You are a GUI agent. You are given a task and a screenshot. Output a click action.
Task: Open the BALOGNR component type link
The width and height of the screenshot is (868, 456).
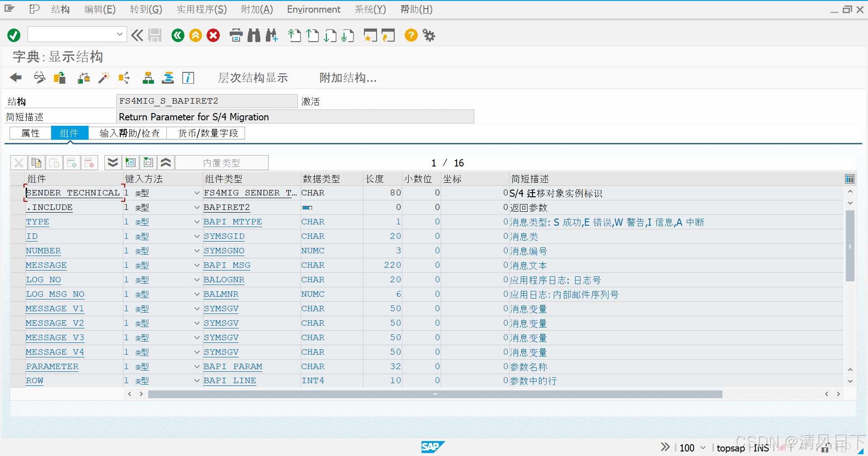(x=224, y=280)
